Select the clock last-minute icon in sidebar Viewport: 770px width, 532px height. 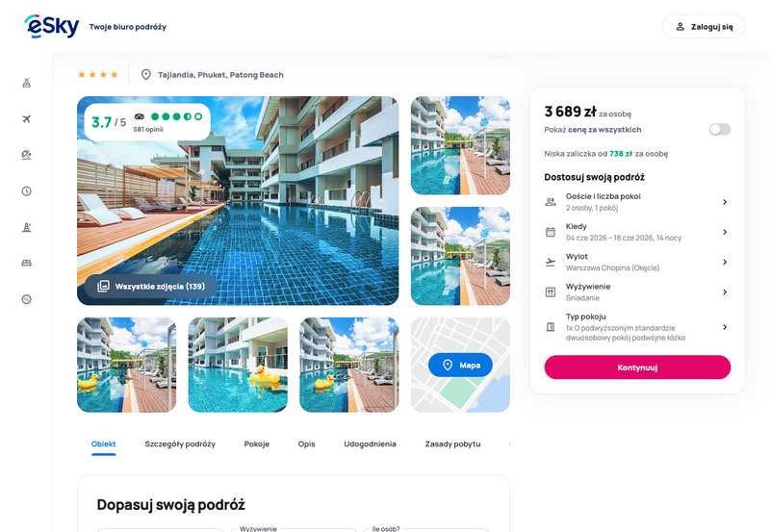27,190
